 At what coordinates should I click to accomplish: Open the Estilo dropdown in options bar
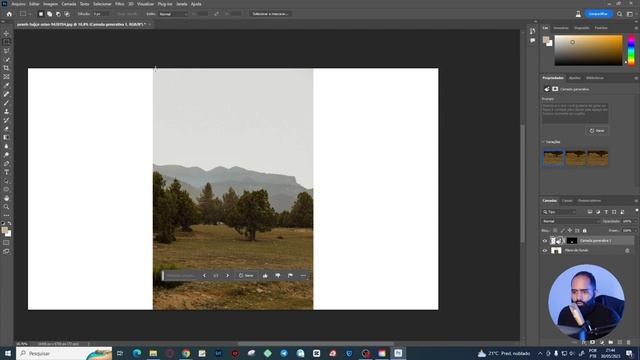(173, 14)
